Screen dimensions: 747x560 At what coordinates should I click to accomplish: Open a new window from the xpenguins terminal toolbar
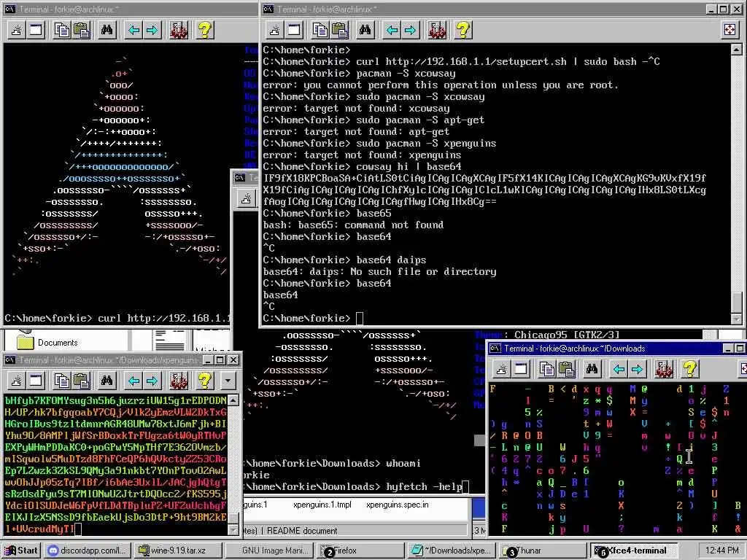[36, 381]
